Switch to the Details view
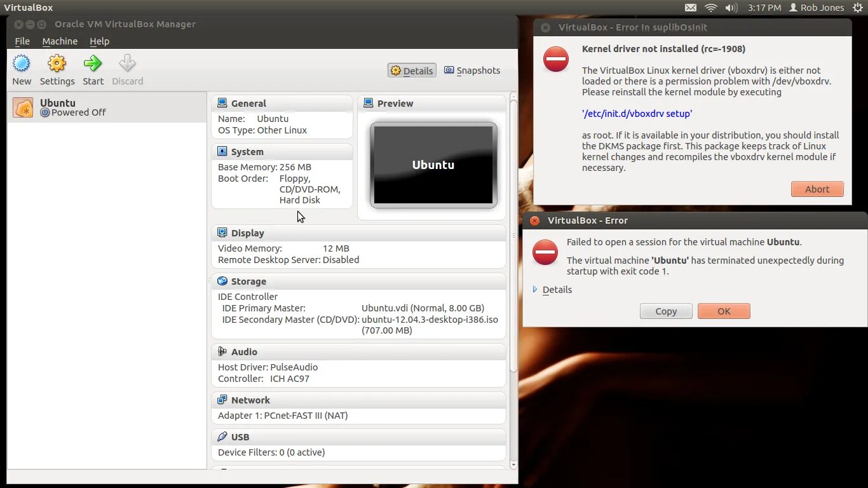The width and height of the screenshot is (868, 488). coord(412,71)
